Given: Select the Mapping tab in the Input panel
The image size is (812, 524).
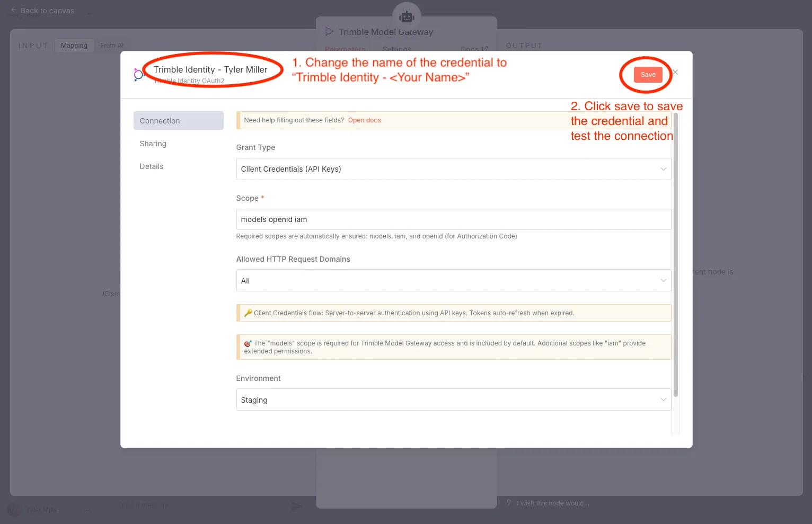Looking at the screenshot, I should (x=74, y=46).
